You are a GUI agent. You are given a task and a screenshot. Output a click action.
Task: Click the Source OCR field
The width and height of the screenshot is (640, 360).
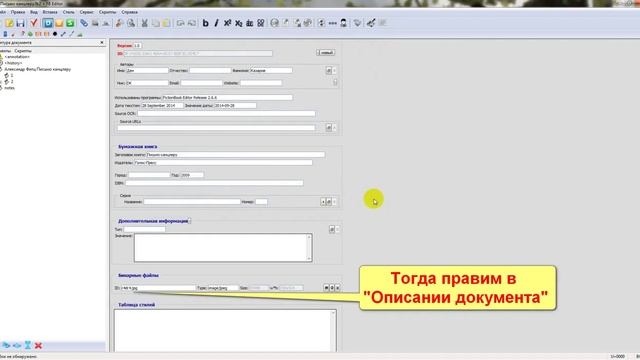pos(226,113)
